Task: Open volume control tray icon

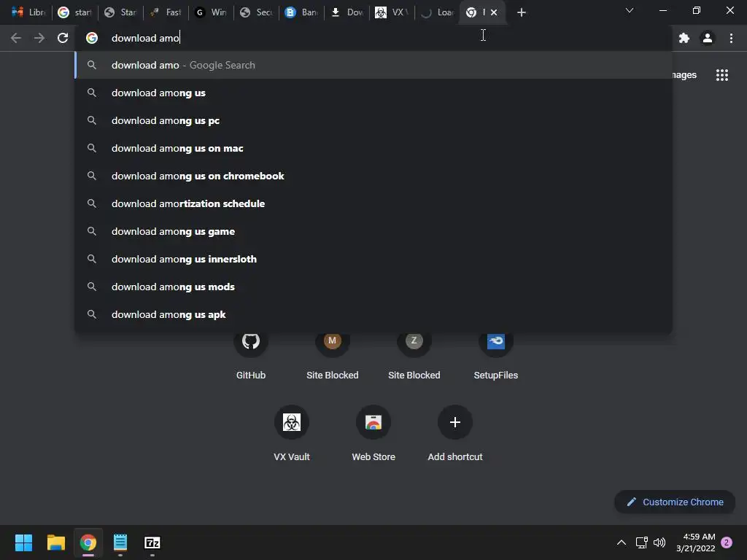Action: [659, 542]
